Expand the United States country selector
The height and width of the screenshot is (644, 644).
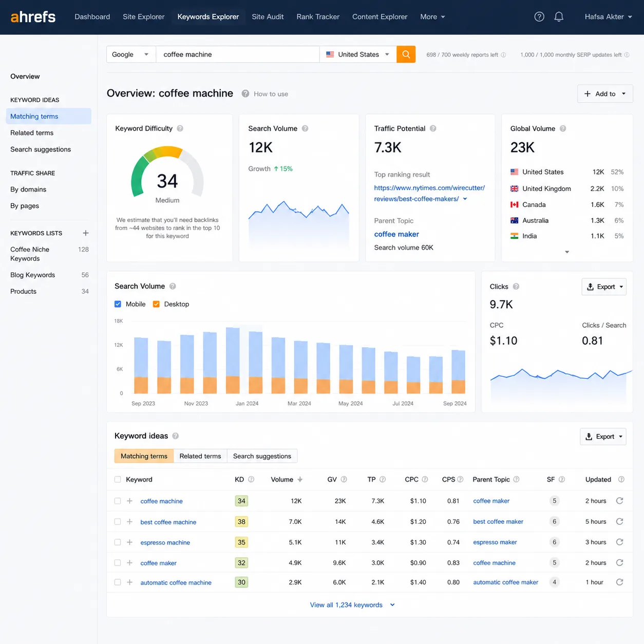[x=358, y=54]
